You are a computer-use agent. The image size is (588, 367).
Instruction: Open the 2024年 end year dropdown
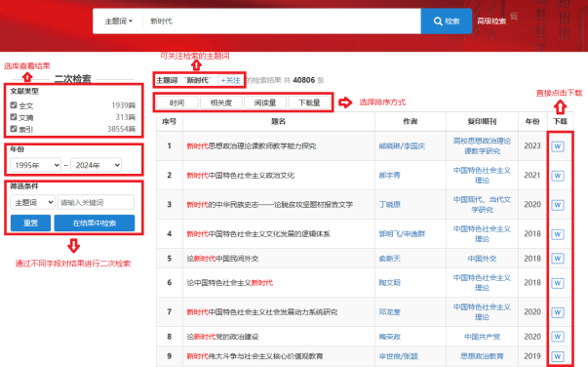tap(96, 165)
